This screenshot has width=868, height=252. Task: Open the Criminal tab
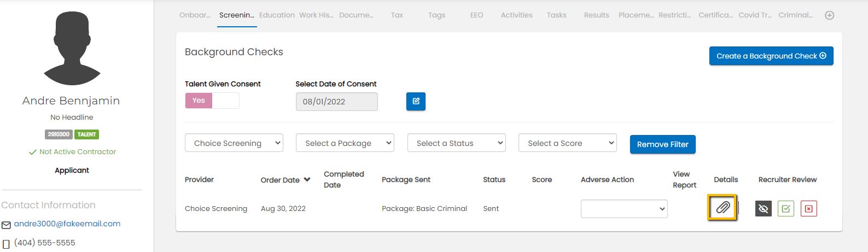796,15
